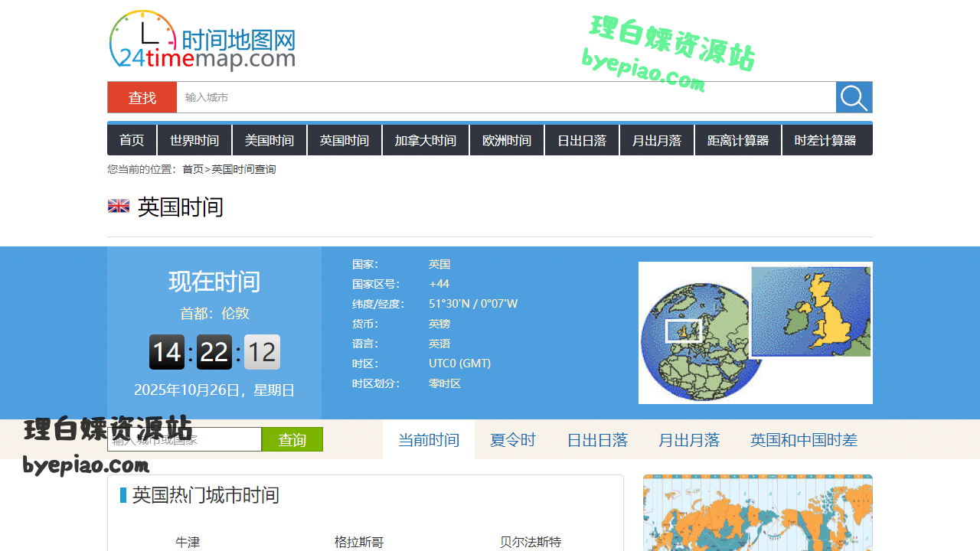Click the 24timemap.com logo

(201, 40)
